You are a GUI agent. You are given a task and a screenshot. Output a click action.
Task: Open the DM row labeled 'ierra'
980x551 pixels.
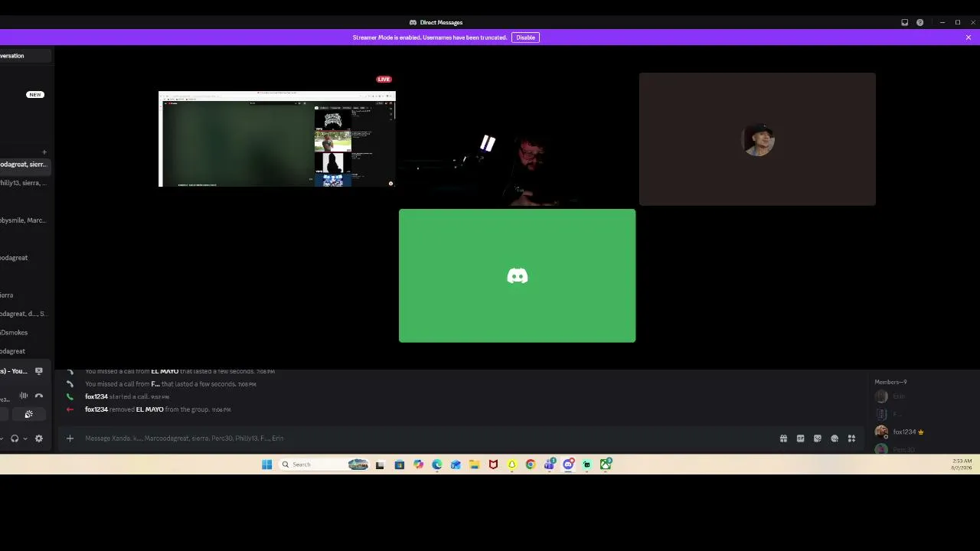(24, 295)
